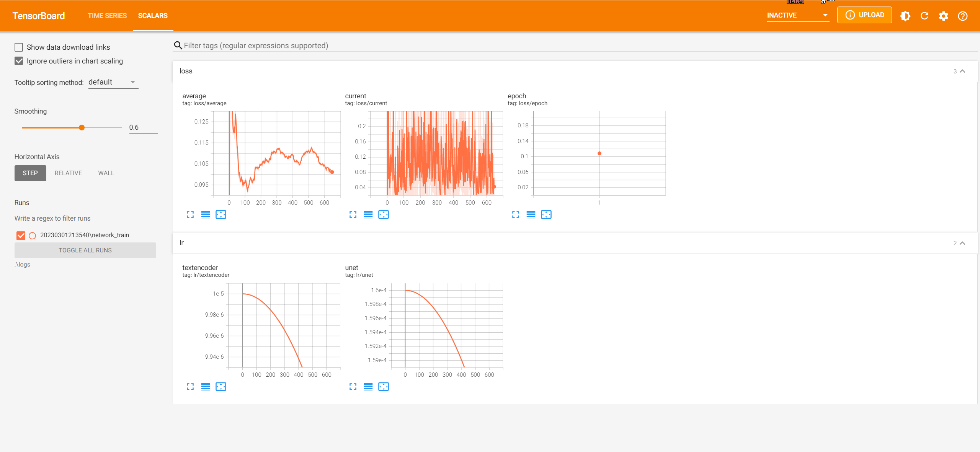Refresh the TensorBoard data

click(924, 16)
